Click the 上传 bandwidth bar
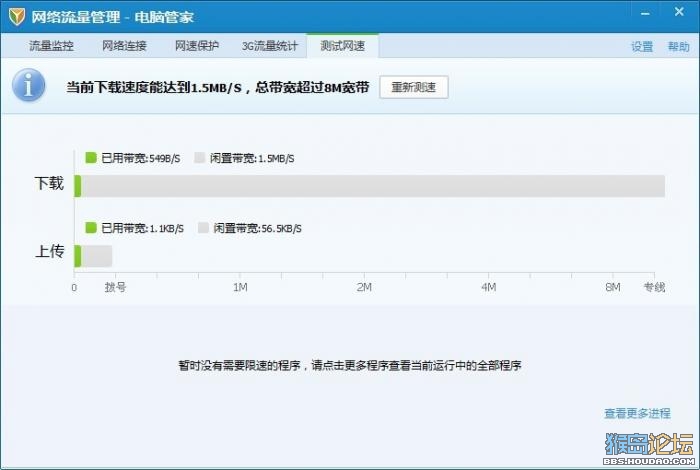The width and height of the screenshot is (700, 470). [93, 256]
